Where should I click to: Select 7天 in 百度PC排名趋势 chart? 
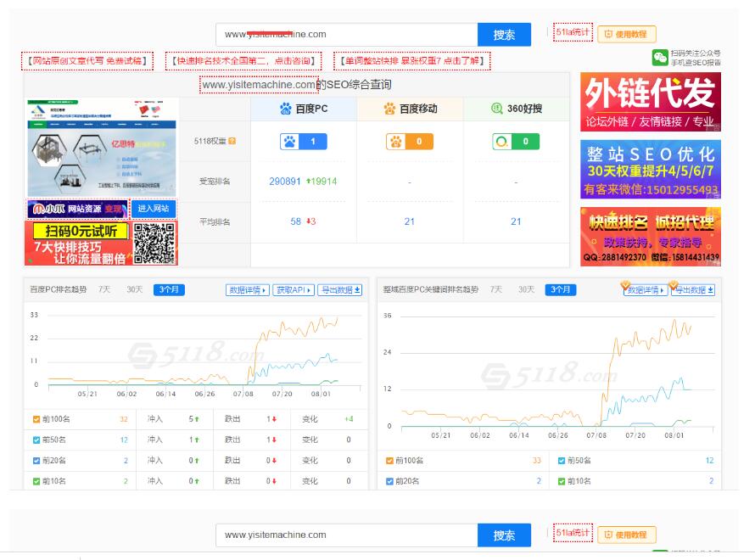(104, 289)
